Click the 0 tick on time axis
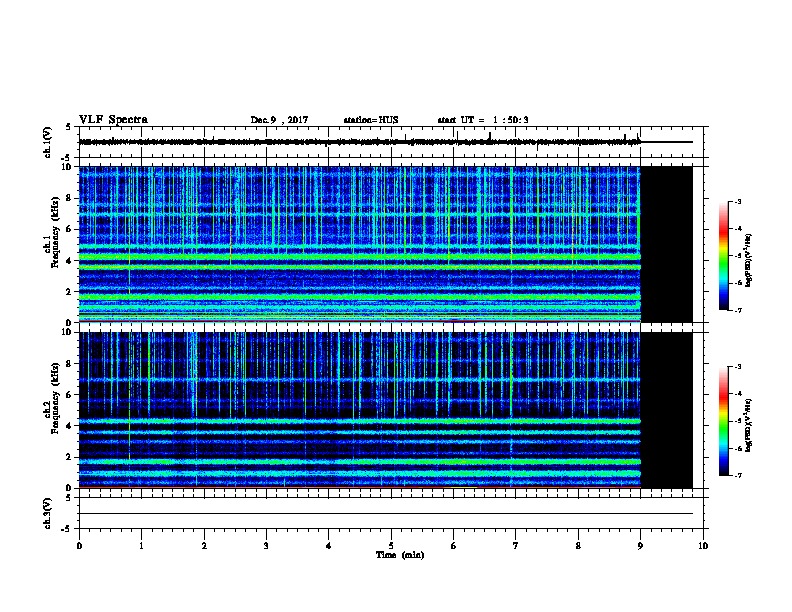This screenshot has height=612, width=792. point(79,546)
